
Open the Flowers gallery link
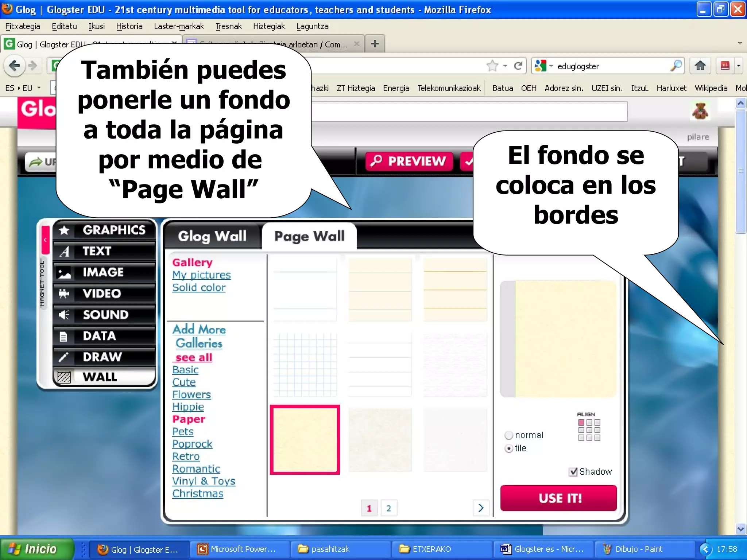point(191,394)
